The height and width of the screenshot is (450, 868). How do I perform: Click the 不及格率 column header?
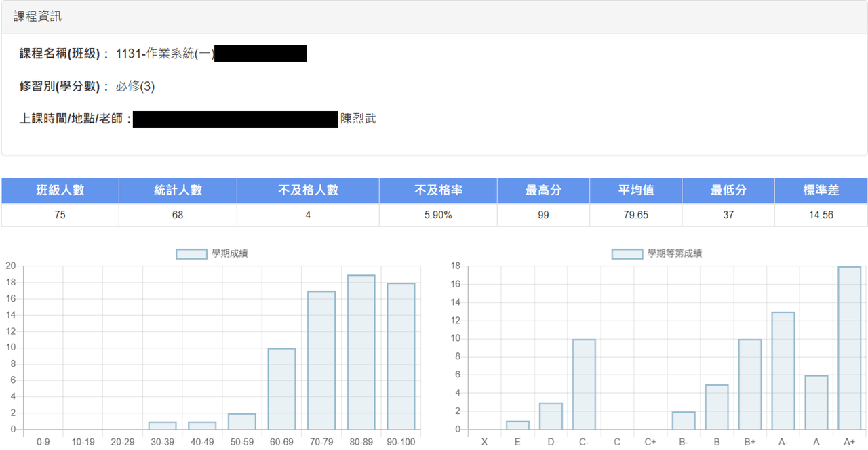click(x=438, y=190)
